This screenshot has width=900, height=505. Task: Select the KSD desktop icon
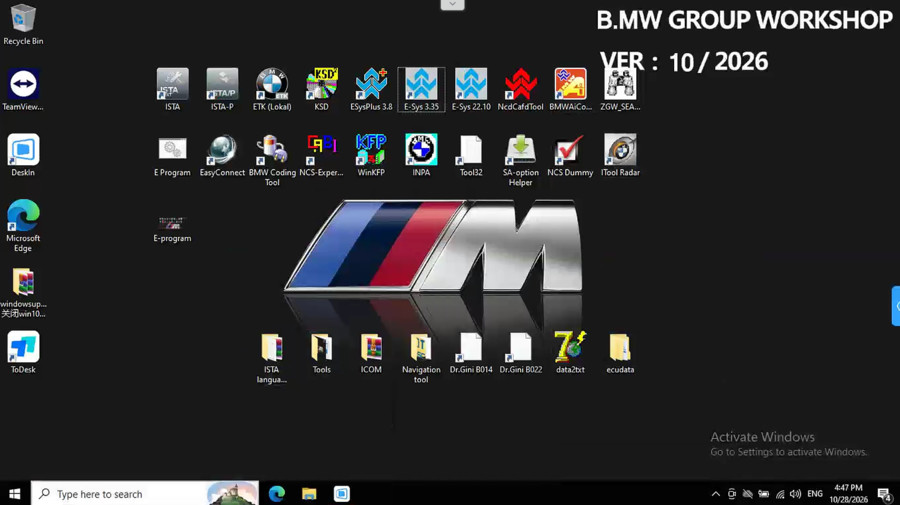321,90
